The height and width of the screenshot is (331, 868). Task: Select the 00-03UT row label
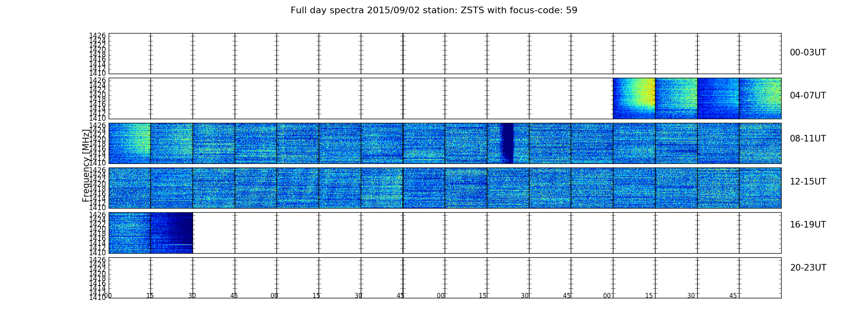[808, 53]
